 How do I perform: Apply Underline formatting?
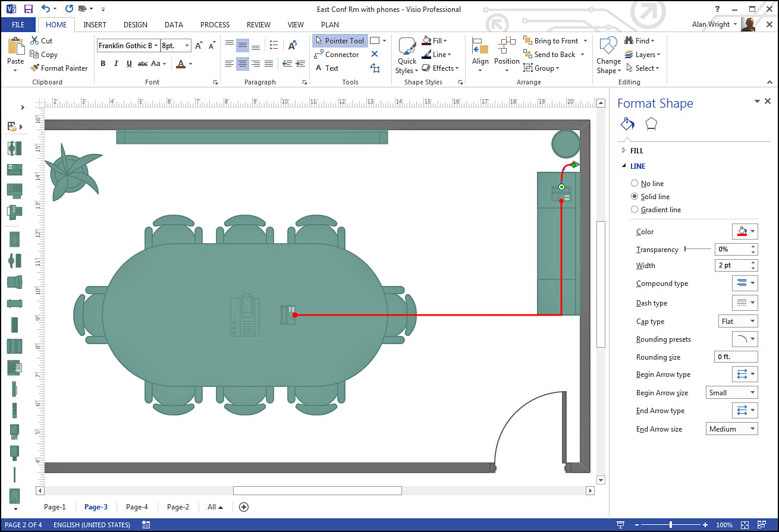point(128,64)
